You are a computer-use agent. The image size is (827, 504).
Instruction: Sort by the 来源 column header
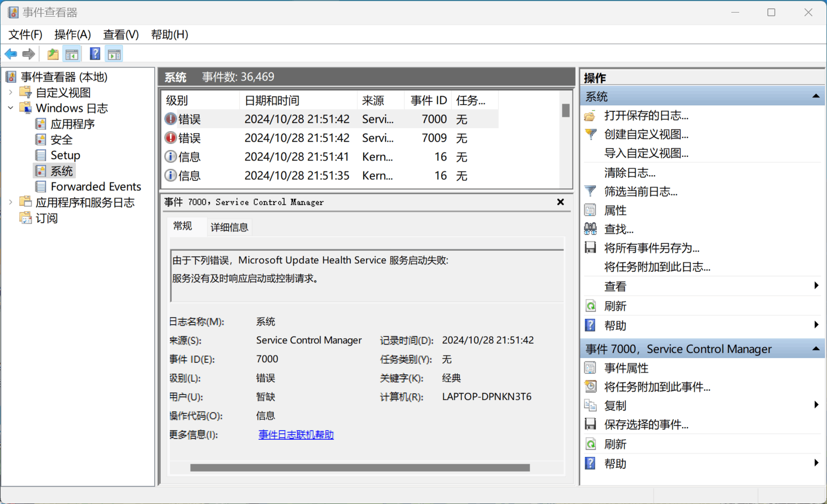(381, 100)
